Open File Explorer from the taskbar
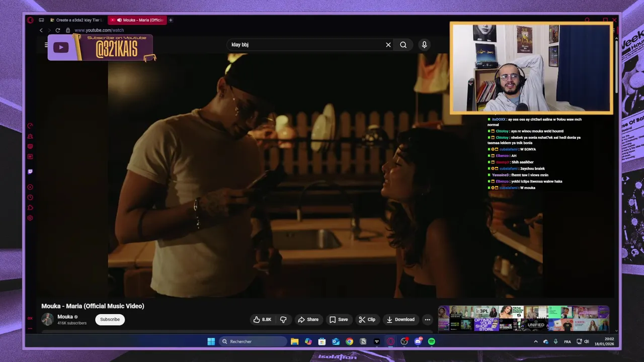The image size is (644, 362). tap(295, 341)
